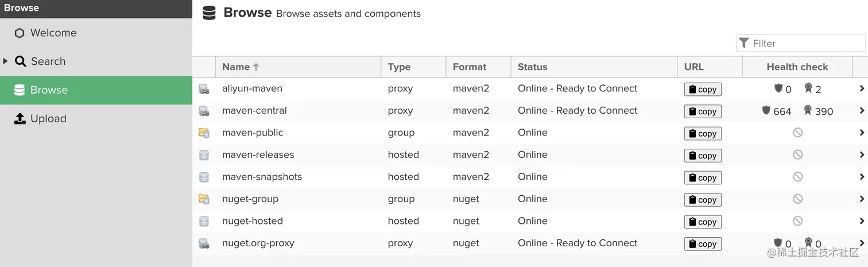
Task: Click the nuget-group folder icon
Action: [x=204, y=199]
